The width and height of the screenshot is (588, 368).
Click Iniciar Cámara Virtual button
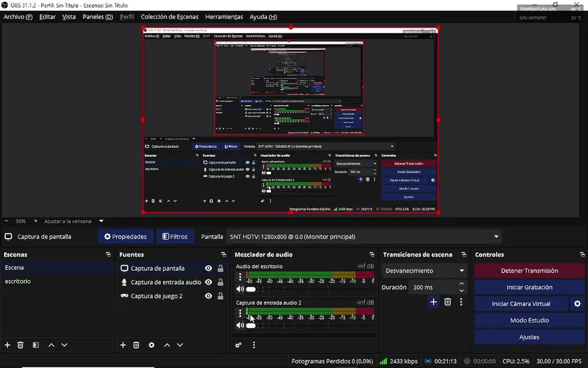coord(521,304)
